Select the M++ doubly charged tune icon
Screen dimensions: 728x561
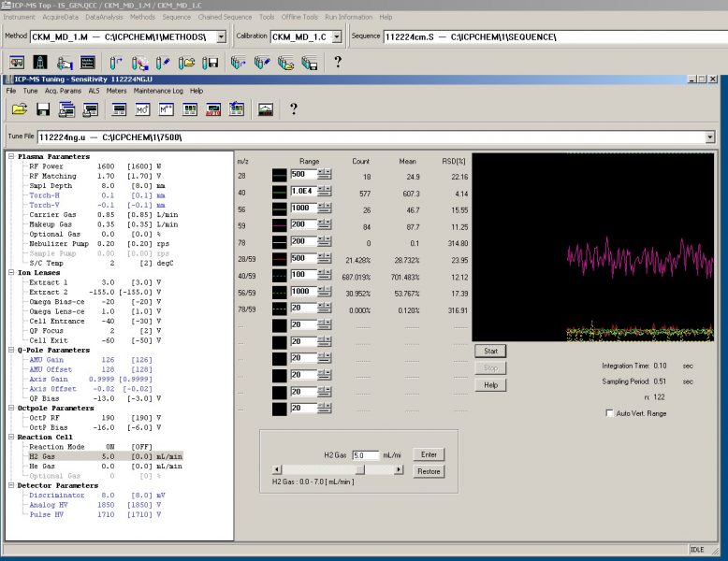pyautogui.click(x=167, y=109)
